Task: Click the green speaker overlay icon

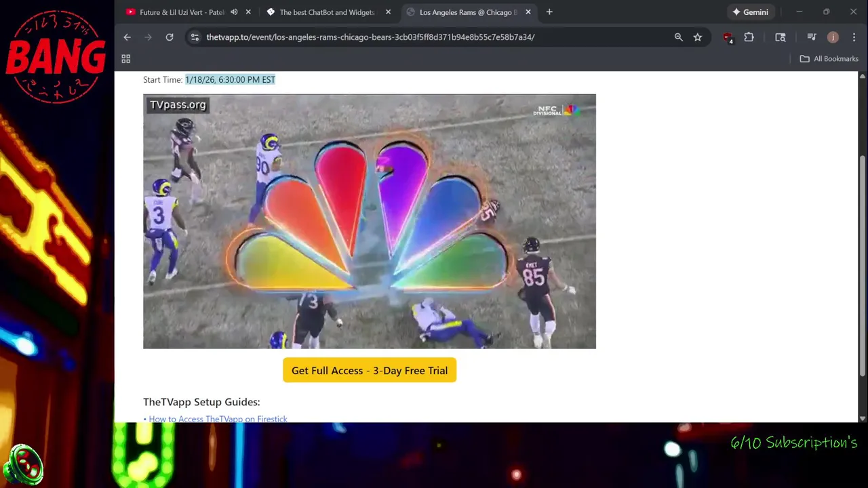Action: pos(23,466)
